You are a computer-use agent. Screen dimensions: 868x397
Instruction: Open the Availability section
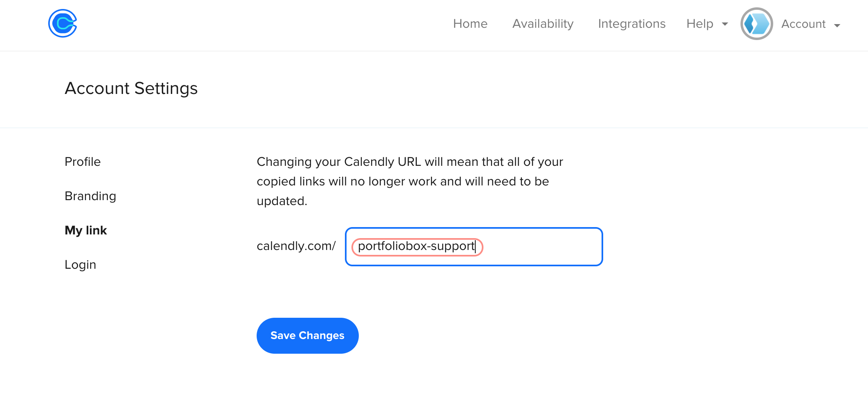tap(543, 24)
